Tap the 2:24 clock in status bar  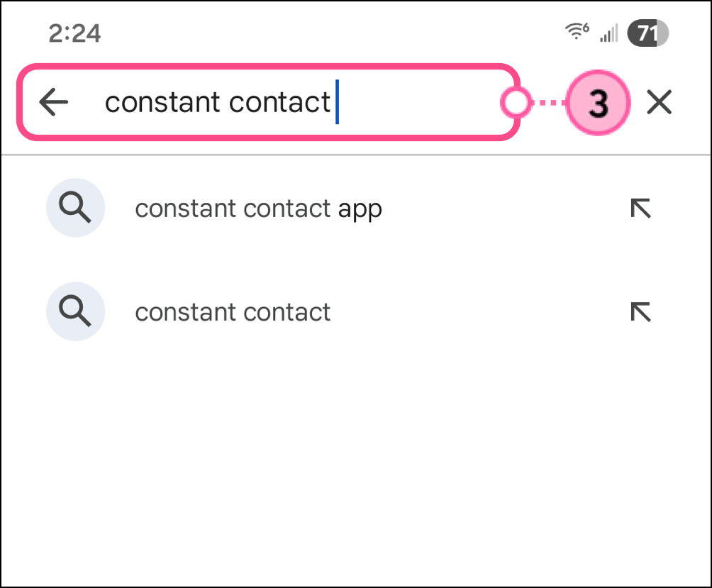[74, 33]
